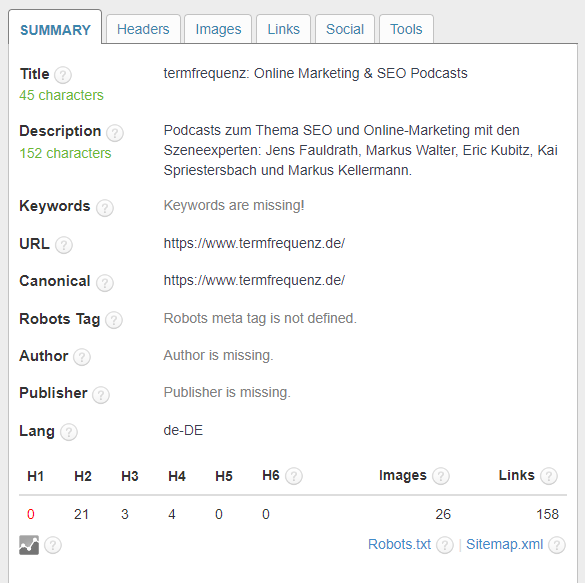Select the SUMMARY tab
The height and width of the screenshot is (583, 585).
point(55,29)
